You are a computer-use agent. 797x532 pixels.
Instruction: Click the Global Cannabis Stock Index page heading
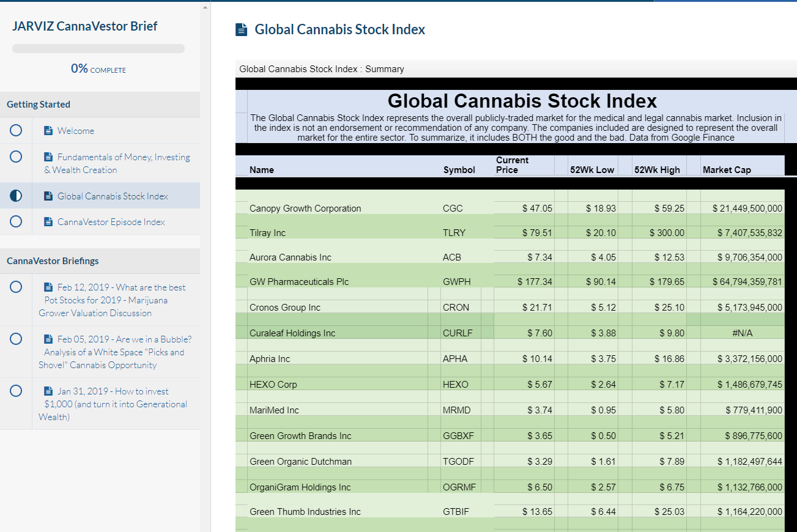tap(339, 29)
